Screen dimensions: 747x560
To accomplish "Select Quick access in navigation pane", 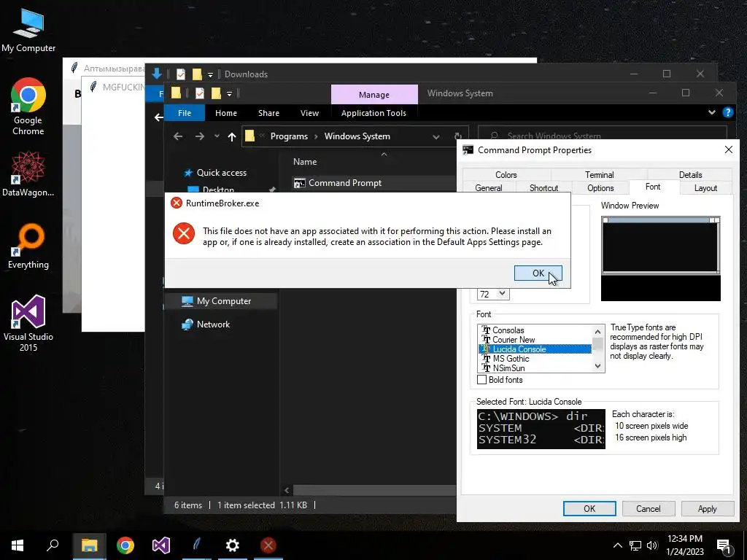I will (222, 172).
